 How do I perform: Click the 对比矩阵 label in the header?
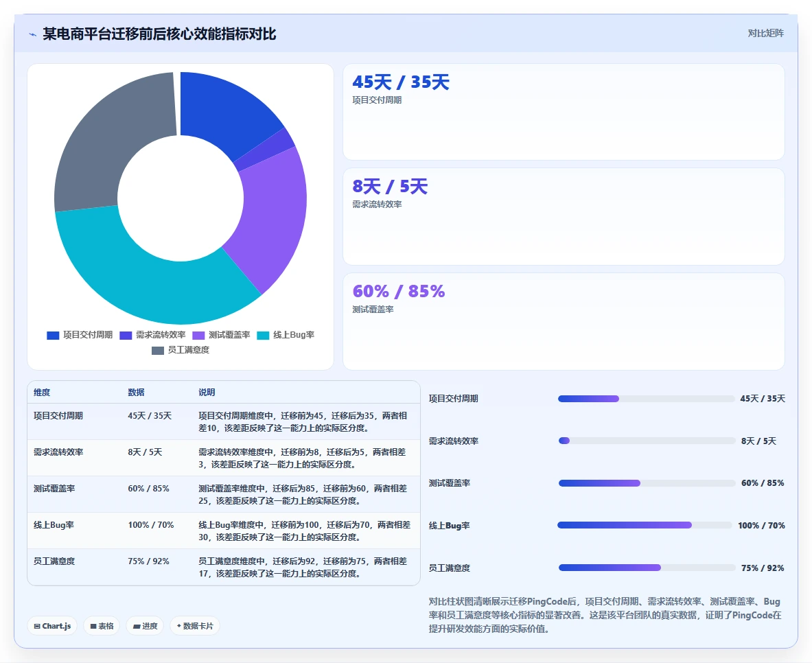765,33
